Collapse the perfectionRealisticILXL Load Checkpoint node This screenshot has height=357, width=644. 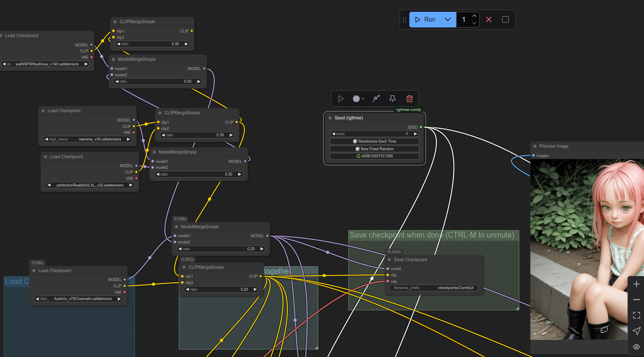[x=45, y=157]
